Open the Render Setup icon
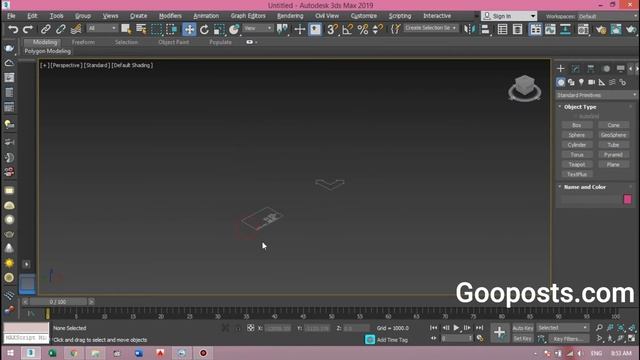Image resolution: width=640 pixels, height=360 pixels. [x=600, y=29]
